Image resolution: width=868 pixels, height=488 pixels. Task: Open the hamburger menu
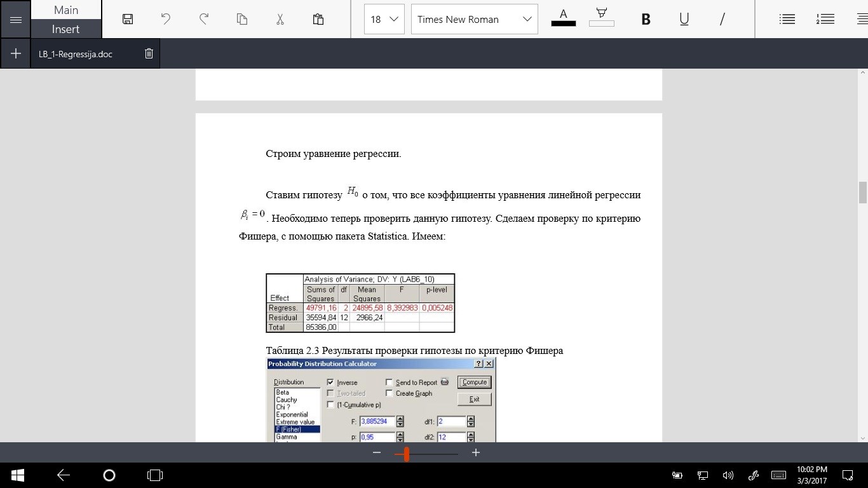[15, 19]
